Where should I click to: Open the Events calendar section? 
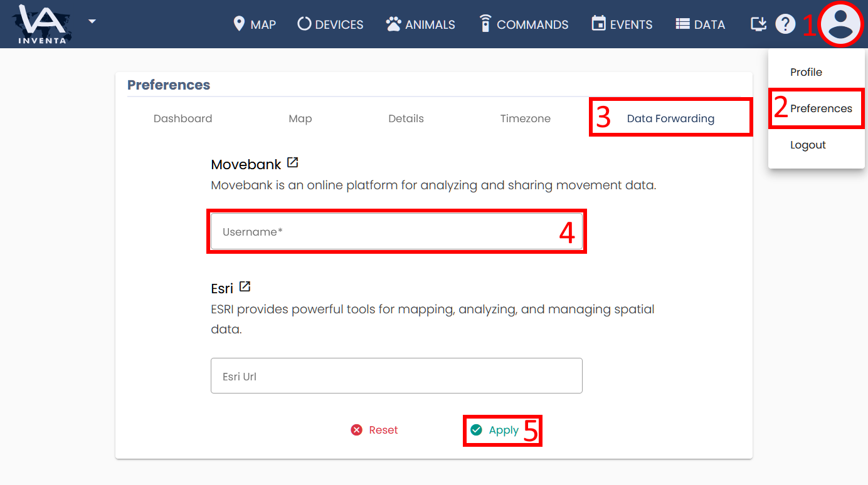(622, 24)
